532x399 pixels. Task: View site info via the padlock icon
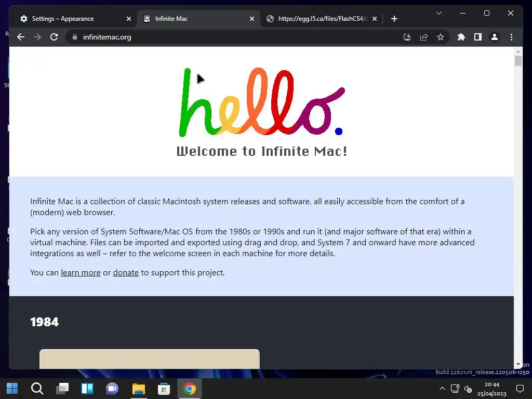tap(75, 37)
